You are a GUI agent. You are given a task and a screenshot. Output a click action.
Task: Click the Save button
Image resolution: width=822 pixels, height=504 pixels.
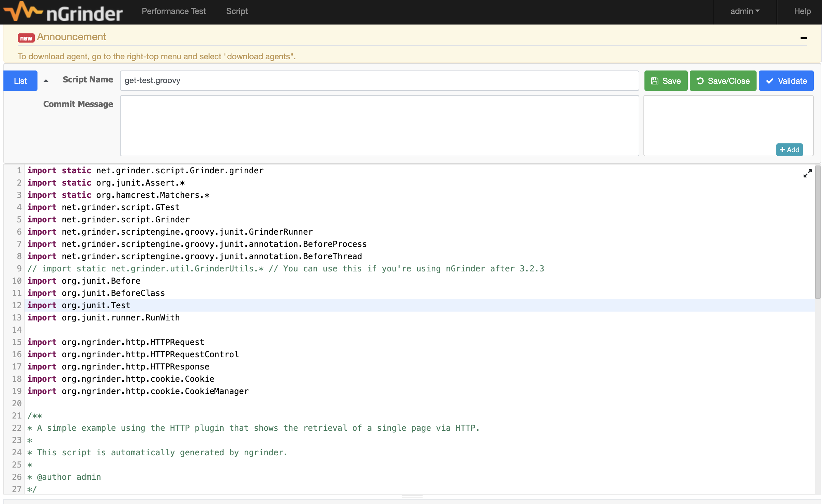point(666,81)
